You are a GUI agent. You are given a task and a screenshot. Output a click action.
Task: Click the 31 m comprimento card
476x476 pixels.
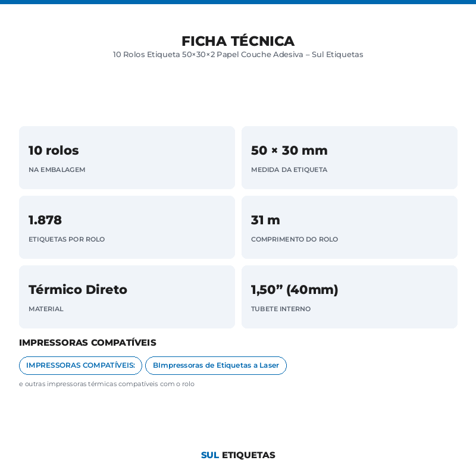349,227
